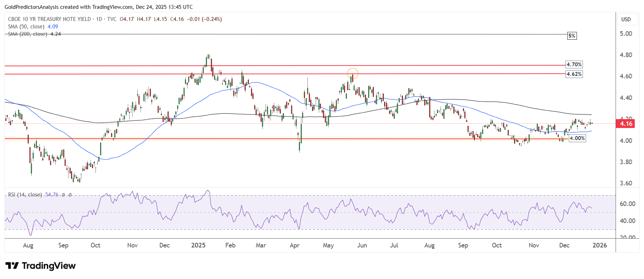Click the TVC source label in header

tap(112, 19)
